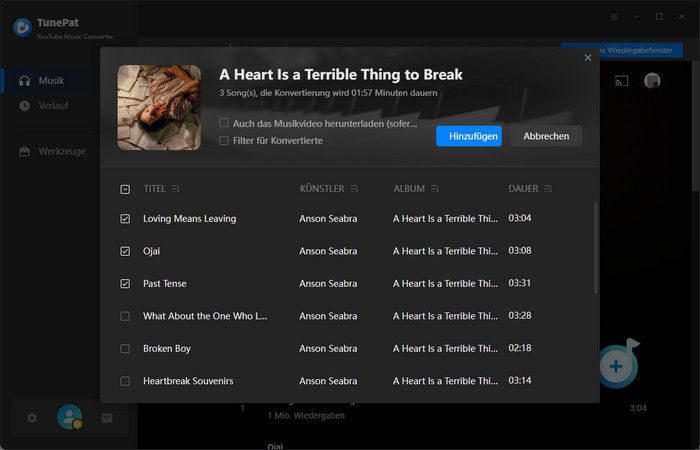The height and width of the screenshot is (450, 700).
Task: Click the blue add music plus button
Action: coord(616,367)
